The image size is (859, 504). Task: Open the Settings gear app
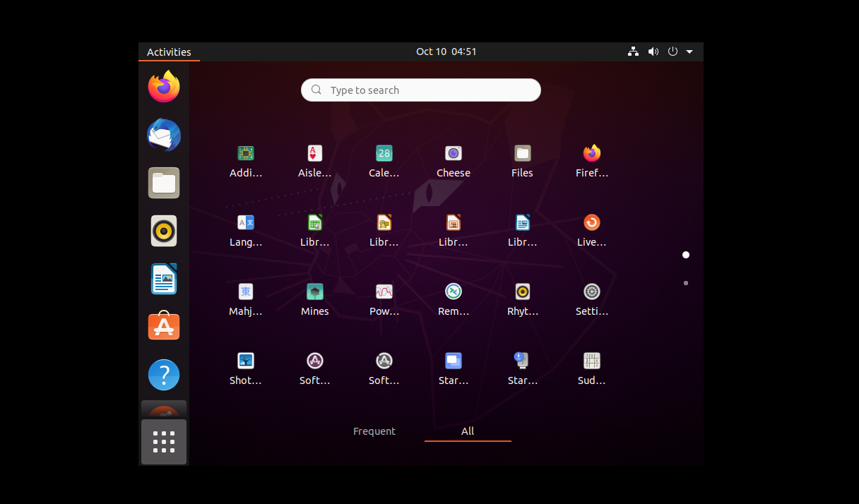[x=592, y=299]
